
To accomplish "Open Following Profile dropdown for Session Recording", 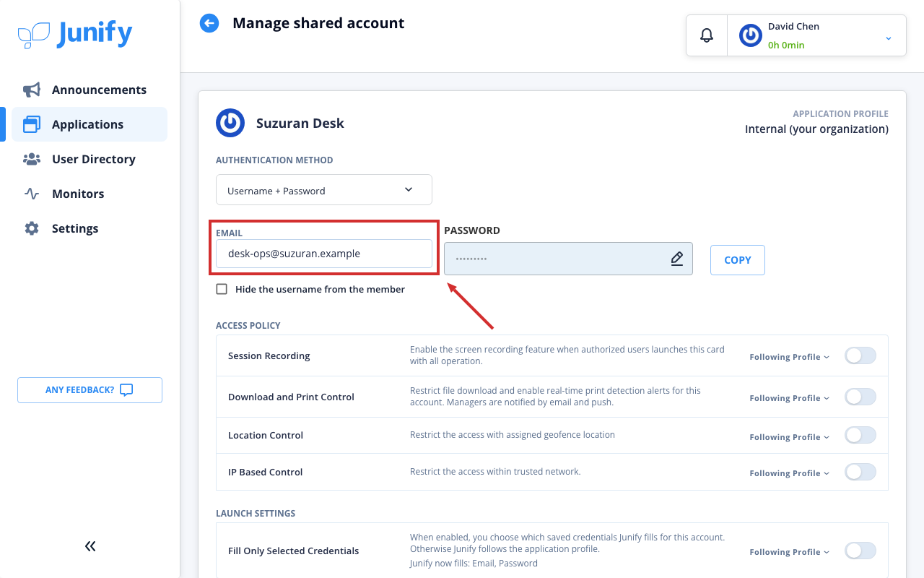I will pos(790,357).
